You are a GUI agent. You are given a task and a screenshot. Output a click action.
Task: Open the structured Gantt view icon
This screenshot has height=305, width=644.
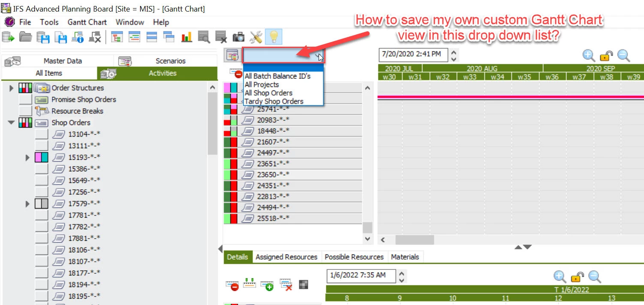tap(117, 37)
